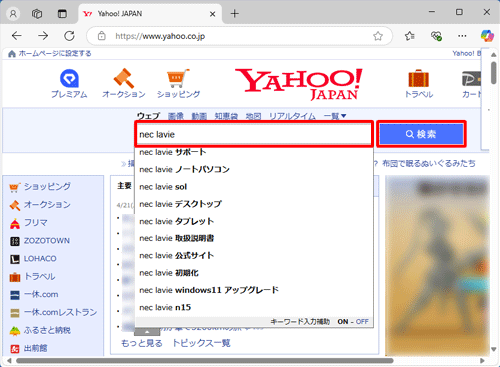Open 一休.com in left sidebar
The image size is (500, 367).
pyautogui.click(x=41, y=295)
